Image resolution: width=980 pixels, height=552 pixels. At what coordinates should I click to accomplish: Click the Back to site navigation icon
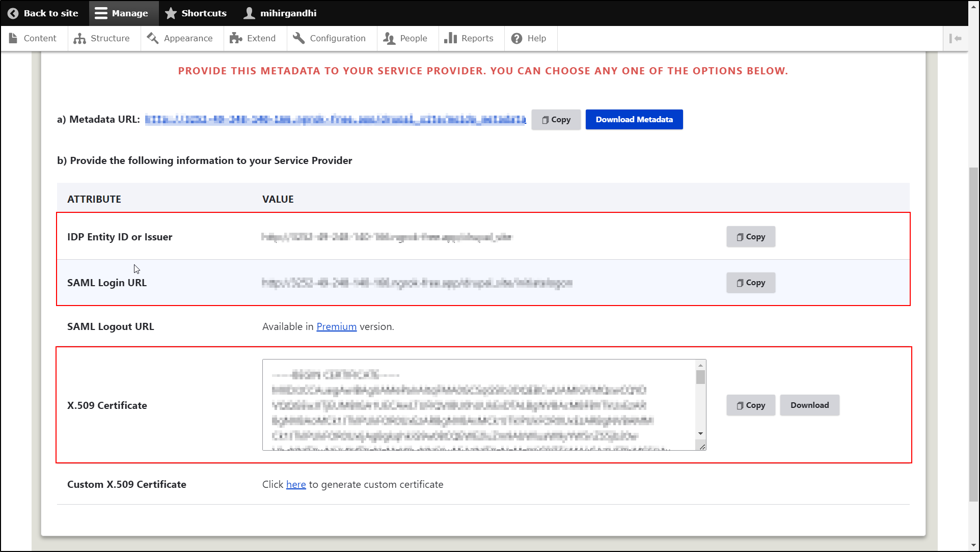(12, 13)
